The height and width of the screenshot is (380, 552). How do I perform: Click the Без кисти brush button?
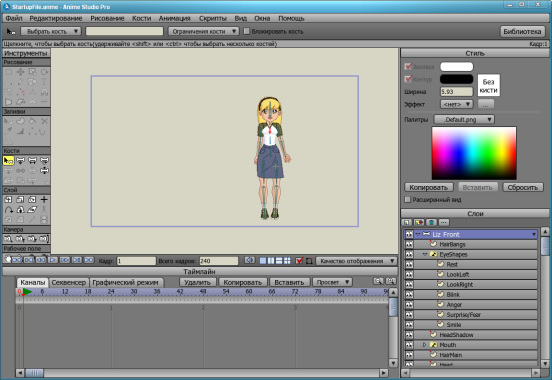point(489,85)
